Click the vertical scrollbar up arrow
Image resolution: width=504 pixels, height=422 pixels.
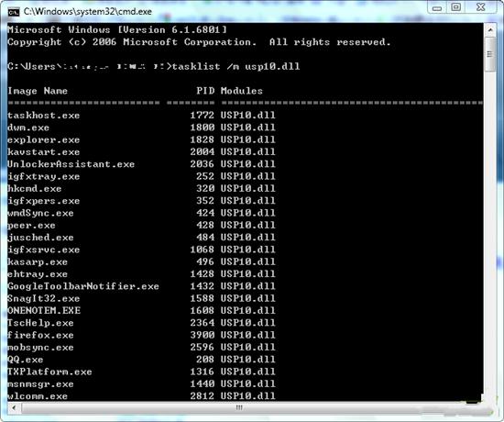tap(490, 30)
